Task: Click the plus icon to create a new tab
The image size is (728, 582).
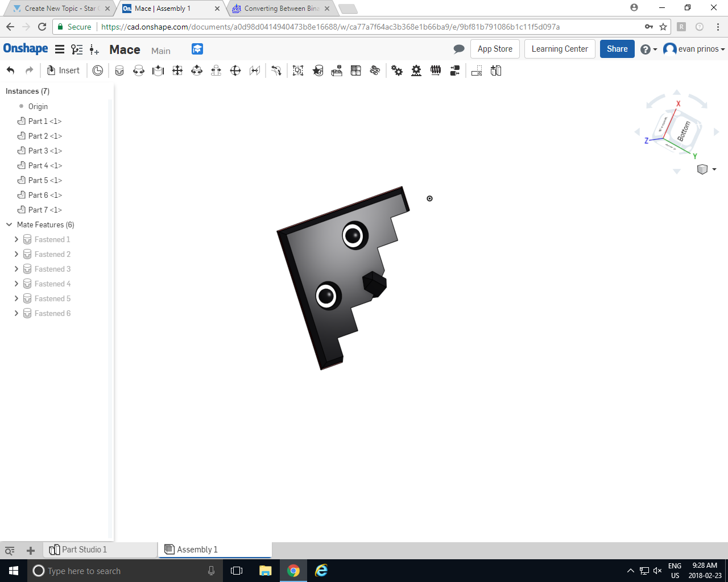Action: 30,550
